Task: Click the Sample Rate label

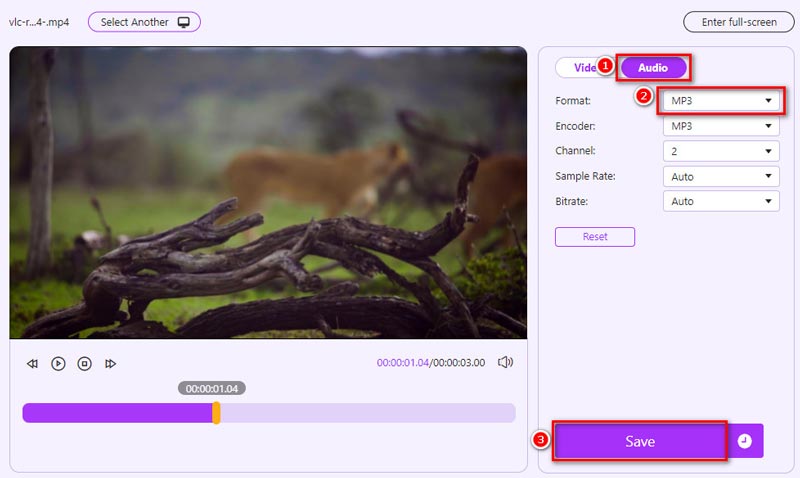Action: click(x=585, y=176)
